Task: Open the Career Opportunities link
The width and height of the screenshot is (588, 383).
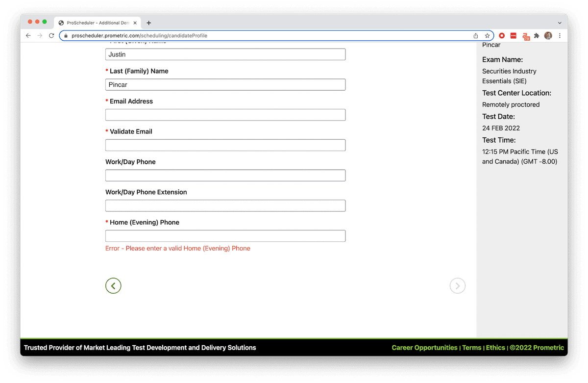Action: point(424,348)
